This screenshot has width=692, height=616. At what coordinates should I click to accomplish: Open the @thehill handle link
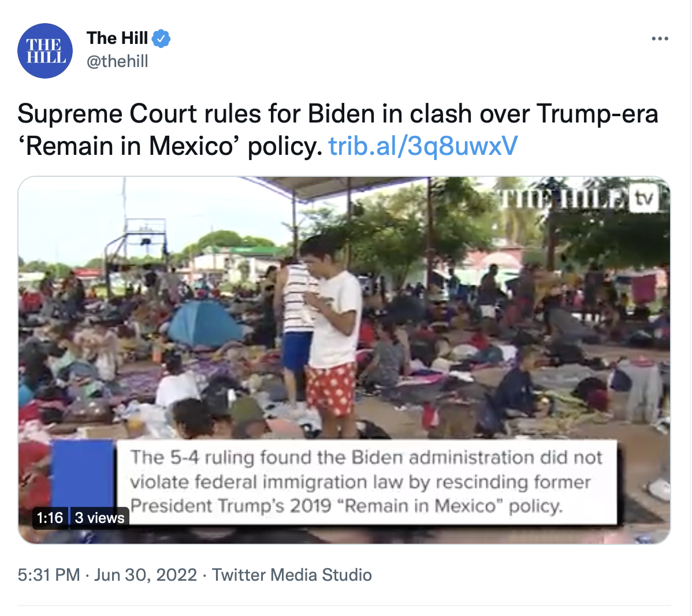(x=117, y=61)
